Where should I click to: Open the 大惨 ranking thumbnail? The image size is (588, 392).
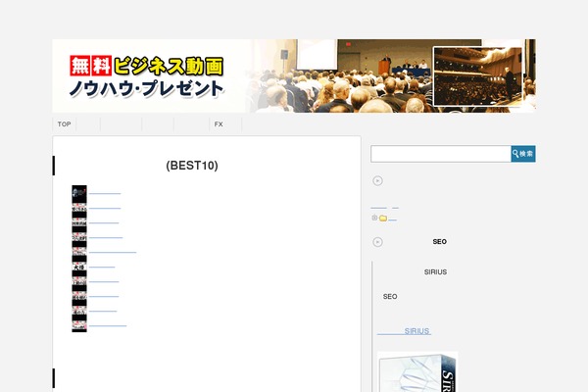[x=79, y=268]
